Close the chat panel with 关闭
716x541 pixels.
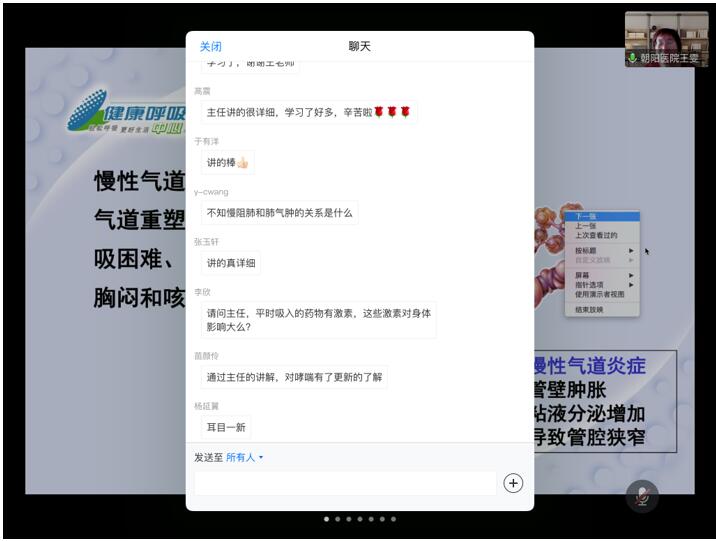pos(210,46)
